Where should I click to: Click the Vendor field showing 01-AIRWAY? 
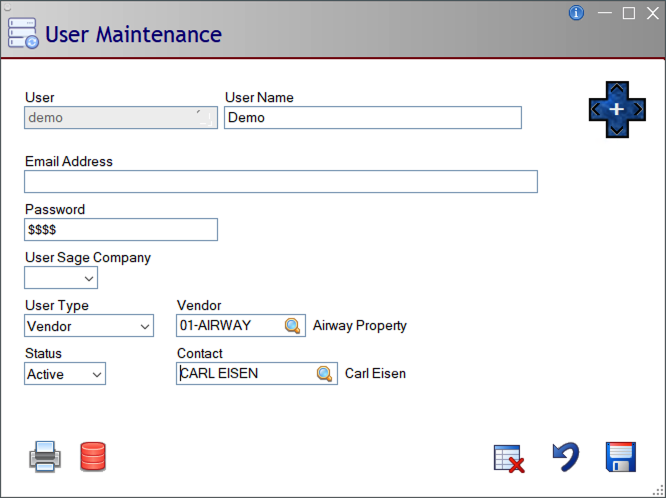(x=228, y=326)
